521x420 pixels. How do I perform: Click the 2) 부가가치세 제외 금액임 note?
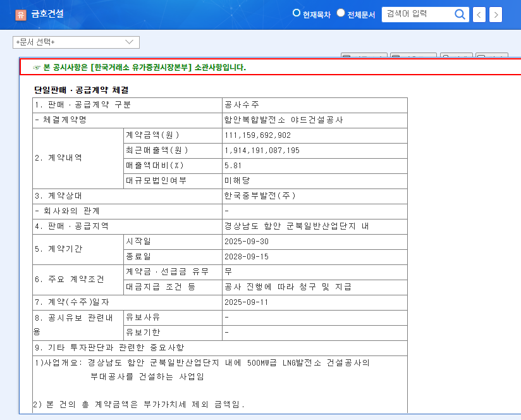(x=139, y=405)
